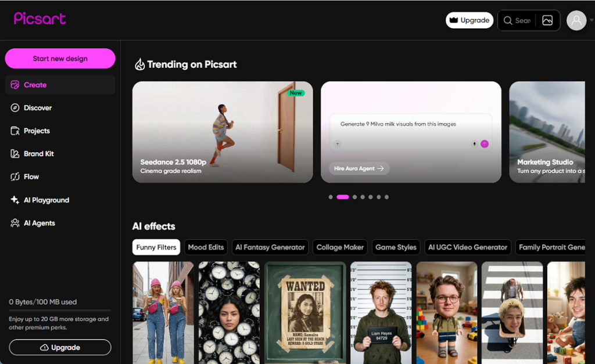The image size is (595, 364).
Task: Select the last carousel pagination dot
Action: pyautogui.click(x=386, y=197)
